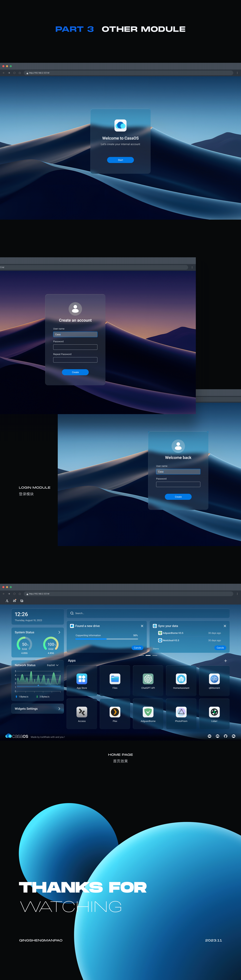Click the User name field under Create an account
The image size is (241, 980).
pyautogui.click(x=75, y=334)
